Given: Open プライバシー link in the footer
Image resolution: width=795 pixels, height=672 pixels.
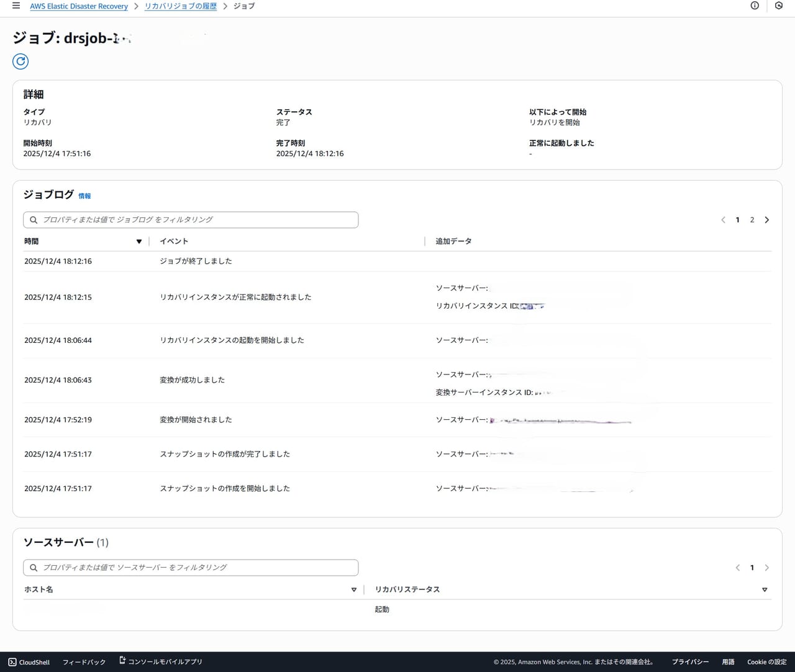Looking at the screenshot, I should pyautogui.click(x=690, y=662).
